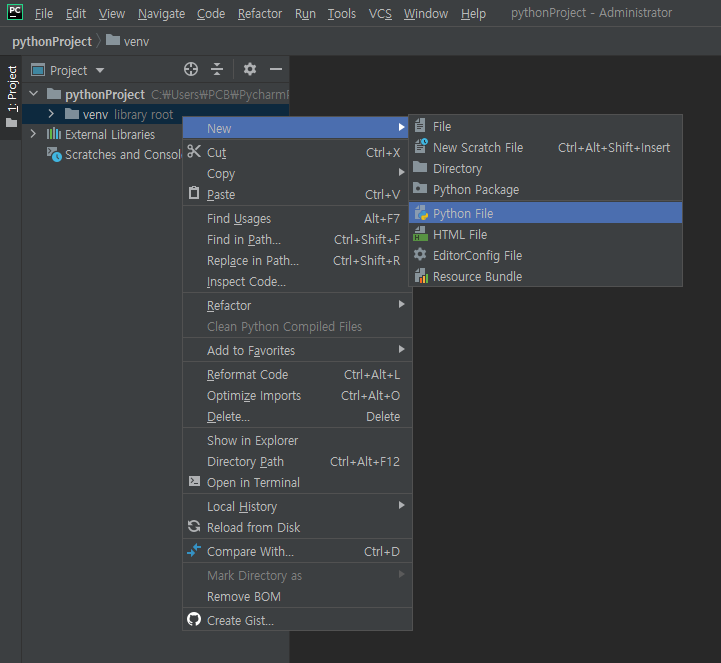Click the GitHub Create Gist icon
This screenshot has width=721, height=663.
194,619
